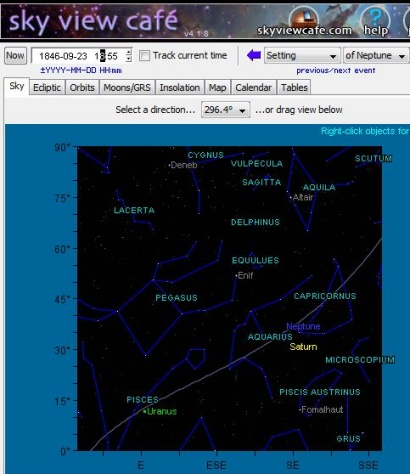Image resolution: width=410 pixels, height=474 pixels.
Task: Switch to the Ecliptic tab
Action: (x=47, y=88)
